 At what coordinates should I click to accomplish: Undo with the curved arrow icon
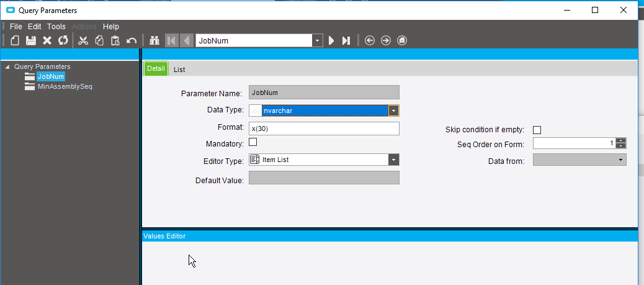pyautogui.click(x=132, y=40)
